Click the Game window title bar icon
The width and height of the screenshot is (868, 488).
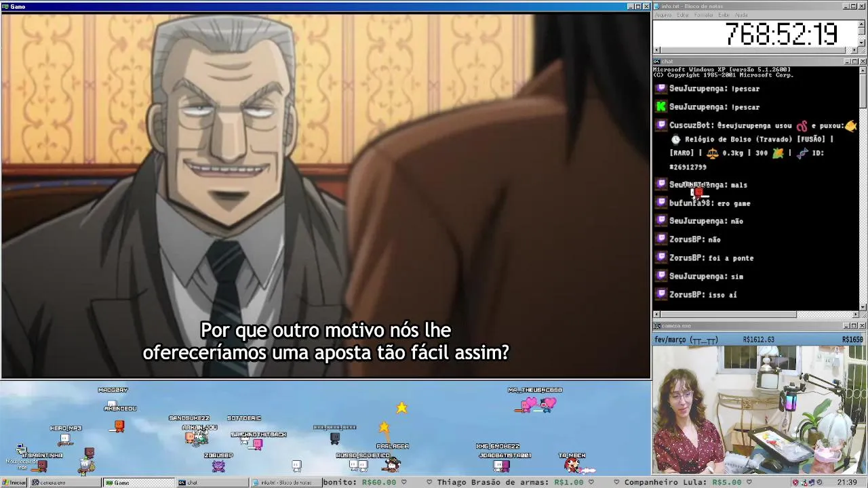pyautogui.click(x=5, y=6)
